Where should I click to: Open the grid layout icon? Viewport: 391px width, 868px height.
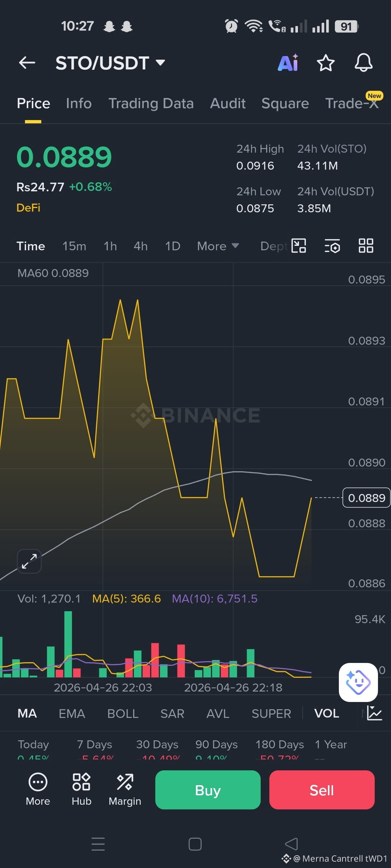point(366,246)
